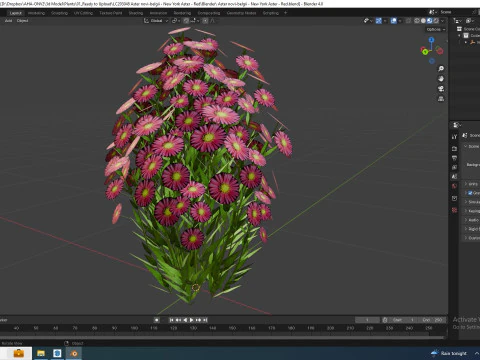The height and width of the screenshot is (360, 480).
Task: Jump to the timeline start frame
Action: (x=171, y=320)
